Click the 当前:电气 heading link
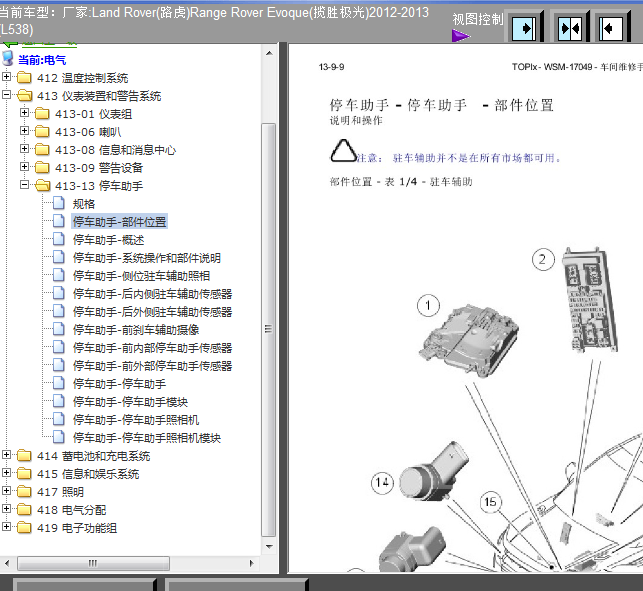The width and height of the screenshot is (643, 591). pyautogui.click(x=42, y=60)
